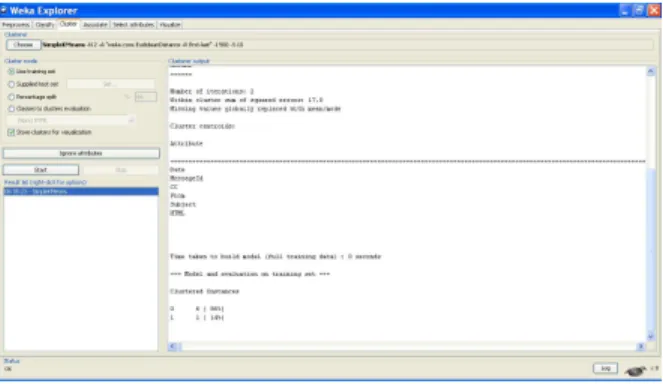This screenshot has height=384, width=663.
Task: Switch to the Preprocess tab
Action: point(16,25)
